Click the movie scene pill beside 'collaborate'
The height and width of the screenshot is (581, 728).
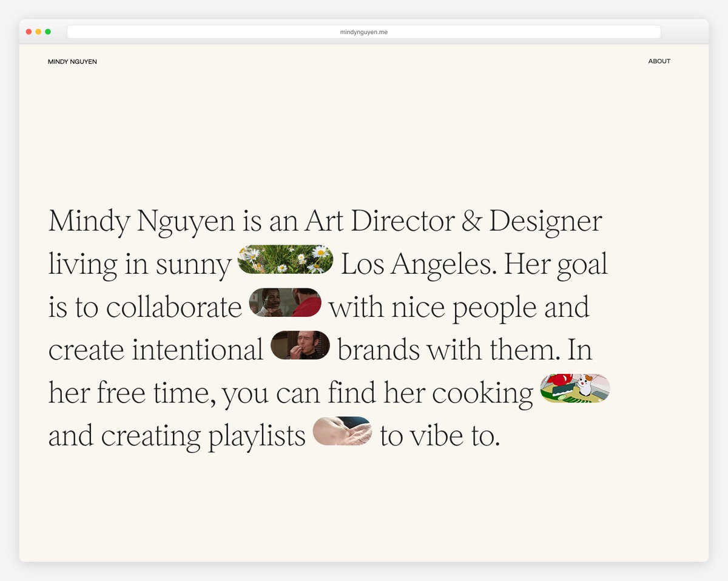click(285, 302)
